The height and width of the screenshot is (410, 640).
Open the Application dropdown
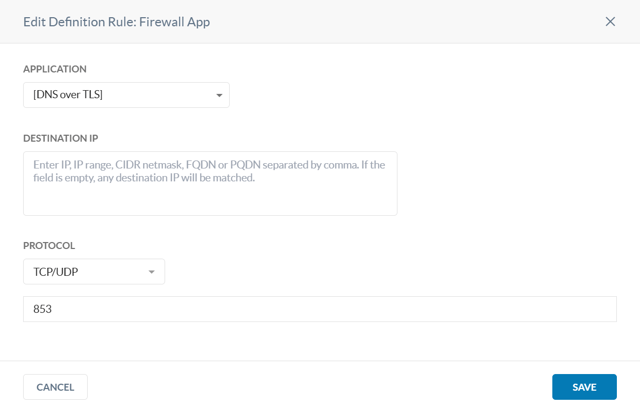(126, 95)
